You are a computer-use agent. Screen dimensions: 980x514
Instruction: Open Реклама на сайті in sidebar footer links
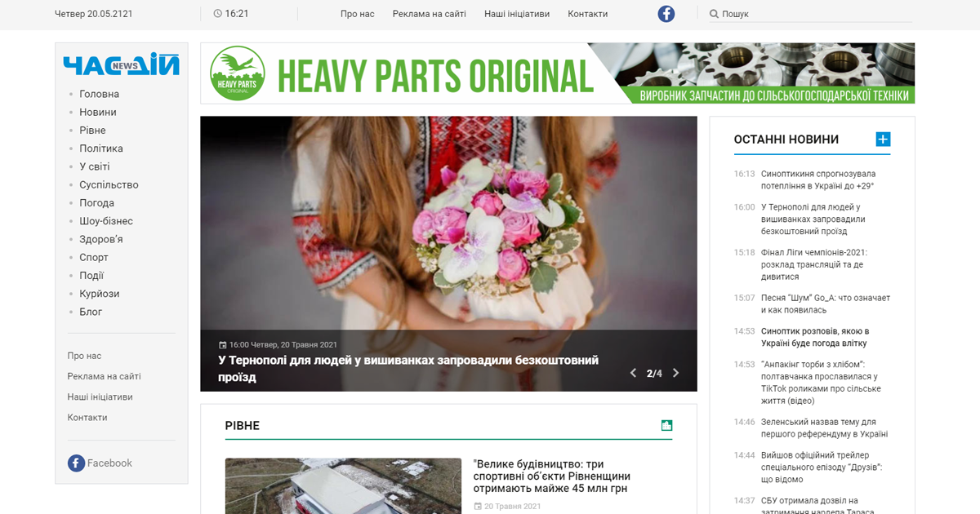pyautogui.click(x=104, y=377)
